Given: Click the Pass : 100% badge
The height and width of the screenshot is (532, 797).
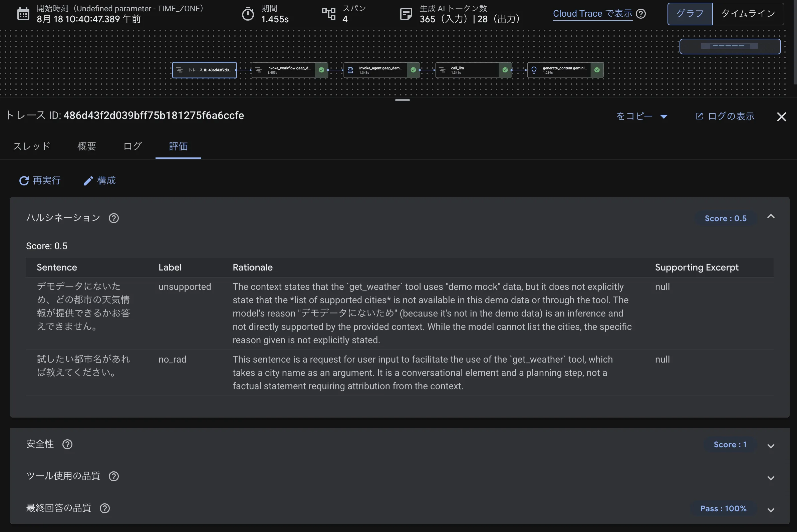Looking at the screenshot, I should click(x=723, y=509).
